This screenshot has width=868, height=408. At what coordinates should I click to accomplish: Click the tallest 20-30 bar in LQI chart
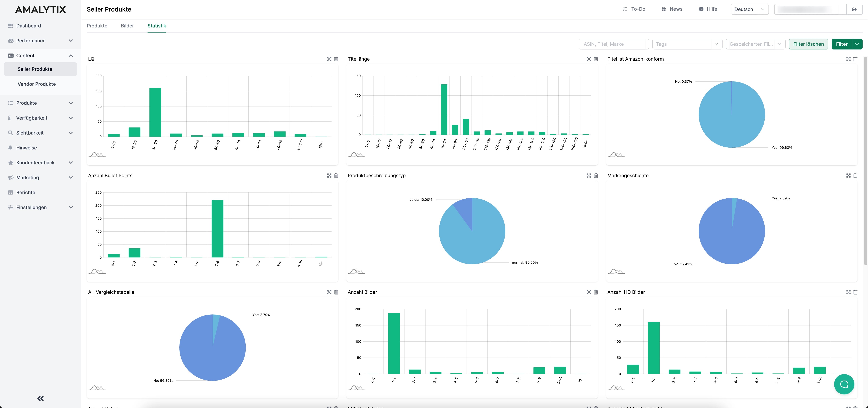coord(155,112)
